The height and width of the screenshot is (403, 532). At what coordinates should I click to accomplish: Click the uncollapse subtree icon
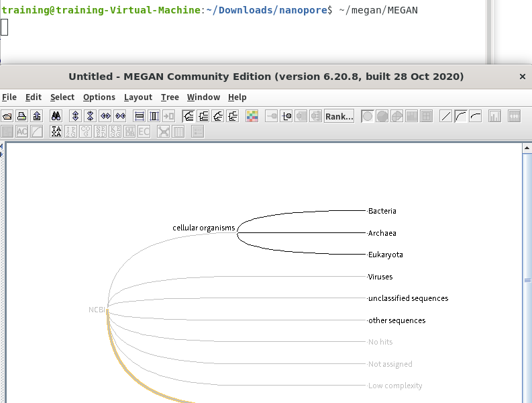point(301,116)
